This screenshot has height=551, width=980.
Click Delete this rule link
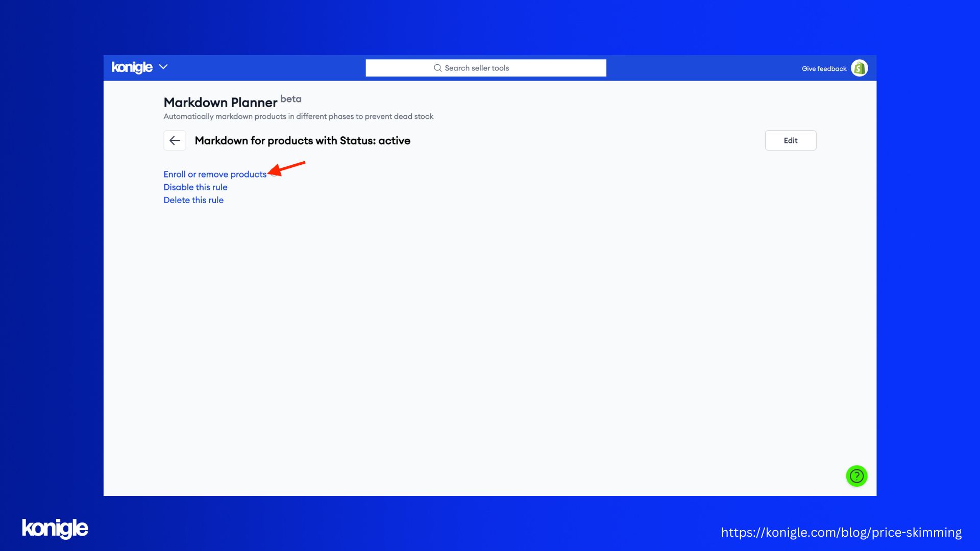[193, 200]
